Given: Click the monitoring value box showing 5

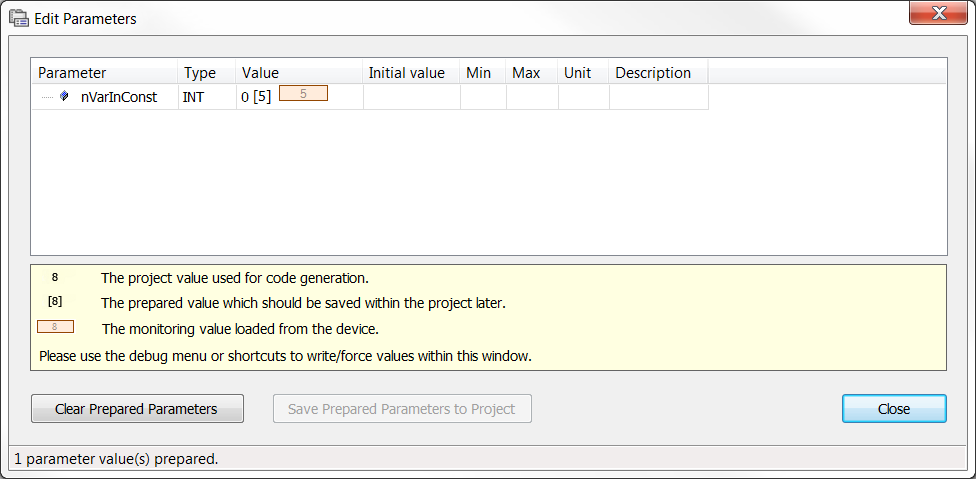Looking at the screenshot, I should [303, 95].
